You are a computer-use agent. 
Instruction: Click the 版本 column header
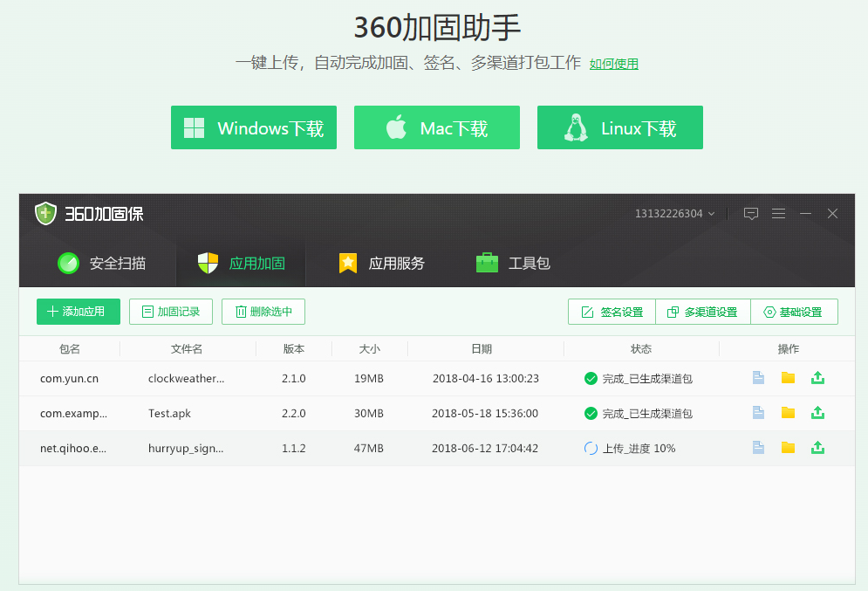293,349
